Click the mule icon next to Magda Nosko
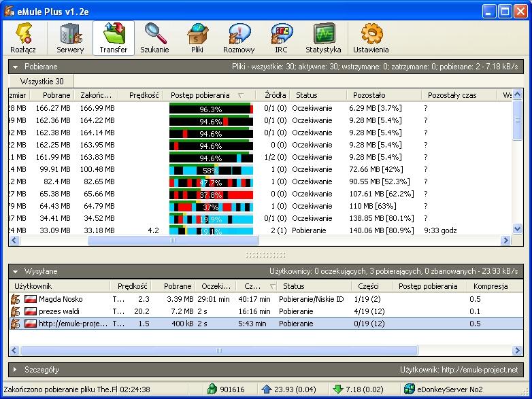532x399 pixels. (x=15, y=299)
